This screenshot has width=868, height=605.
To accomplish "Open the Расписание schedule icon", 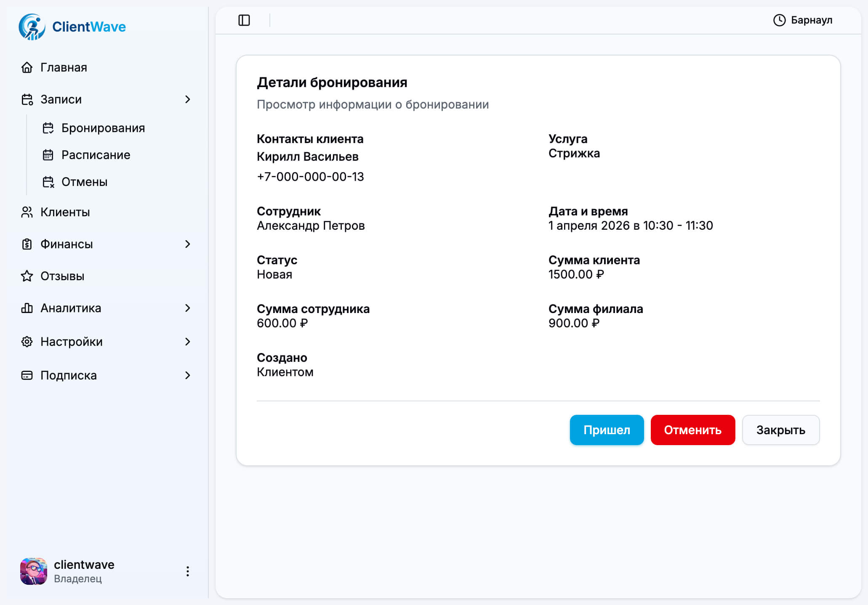I will click(48, 155).
